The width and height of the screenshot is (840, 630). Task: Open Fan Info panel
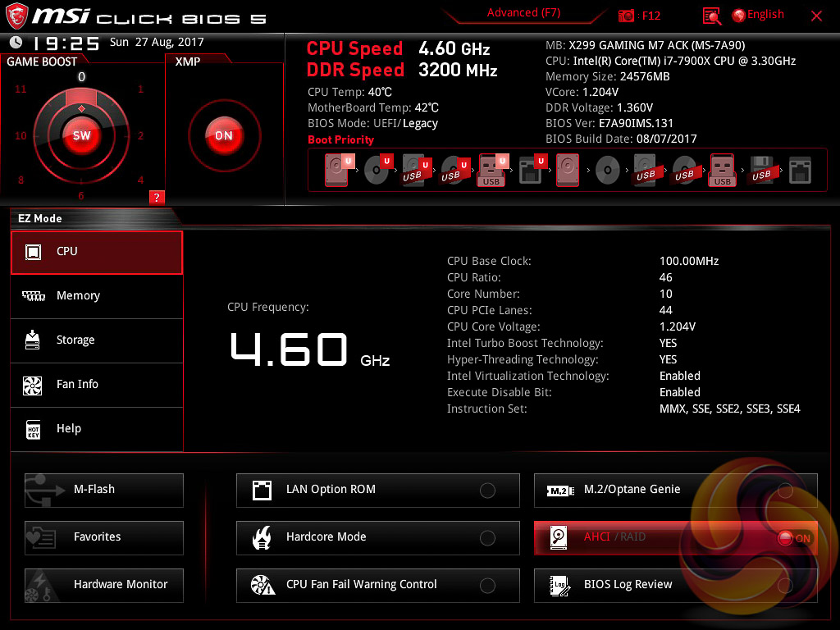(97, 385)
